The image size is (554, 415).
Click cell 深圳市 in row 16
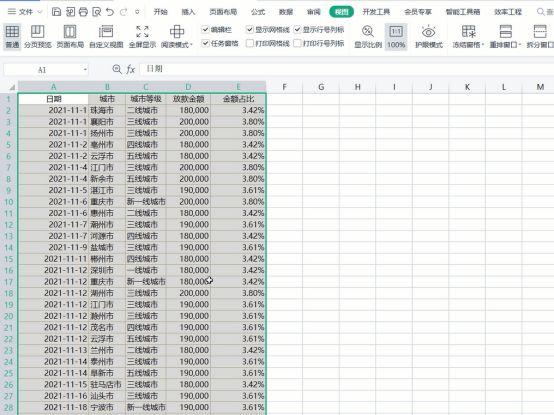pos(107,270)
